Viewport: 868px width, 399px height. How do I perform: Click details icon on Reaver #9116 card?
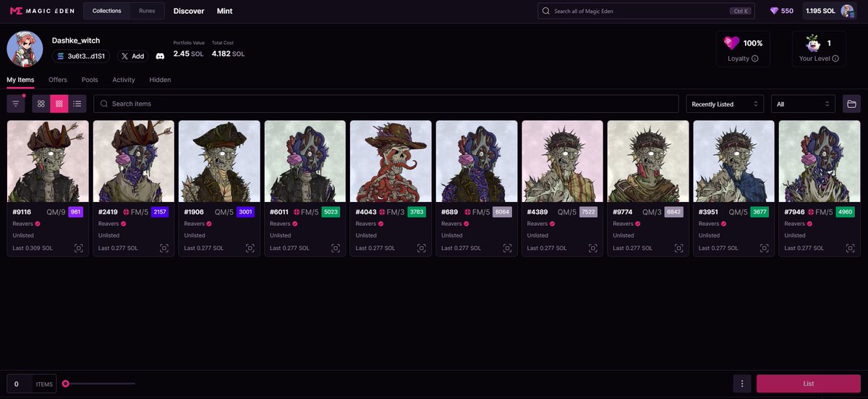click(78, 248)
